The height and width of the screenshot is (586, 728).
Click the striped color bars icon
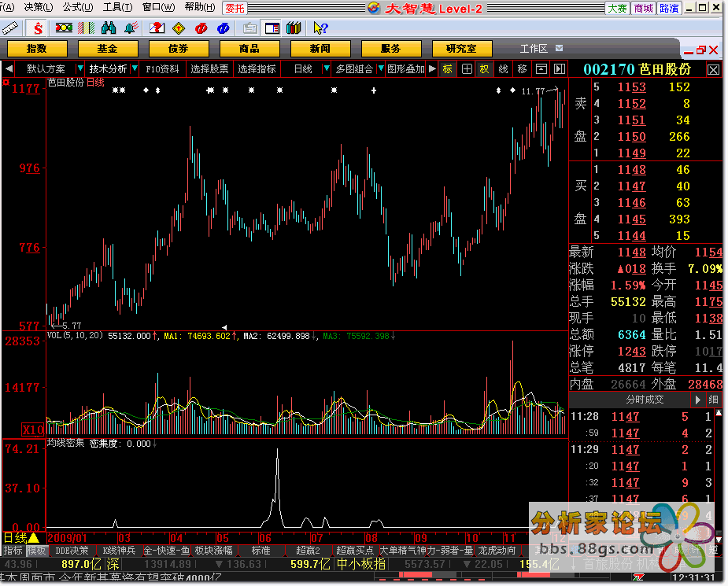[x=86, y=29]
